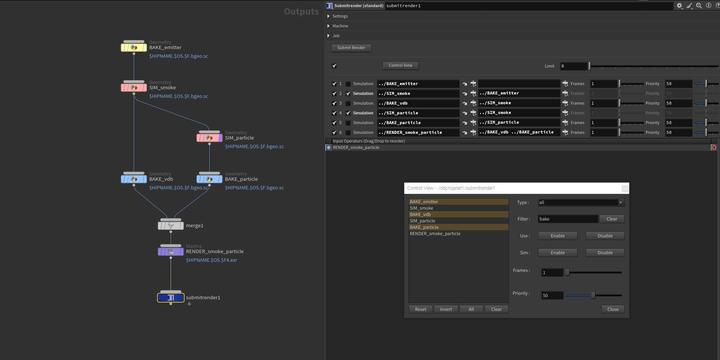Click Use Enable button in Control View
Screen dimensions: 720x360
click(557, 236)
